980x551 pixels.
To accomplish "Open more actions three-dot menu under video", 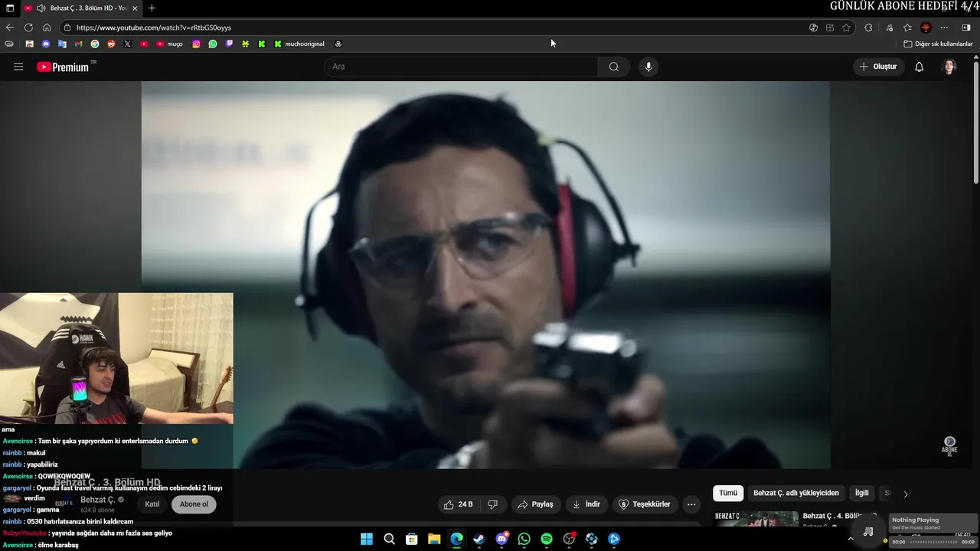I will coord(691,504).
